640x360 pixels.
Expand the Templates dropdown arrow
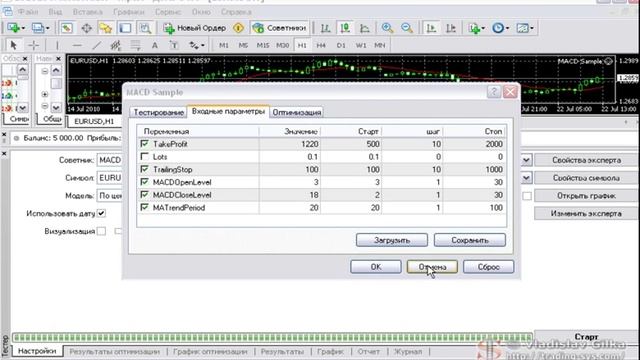pos(531,28)
